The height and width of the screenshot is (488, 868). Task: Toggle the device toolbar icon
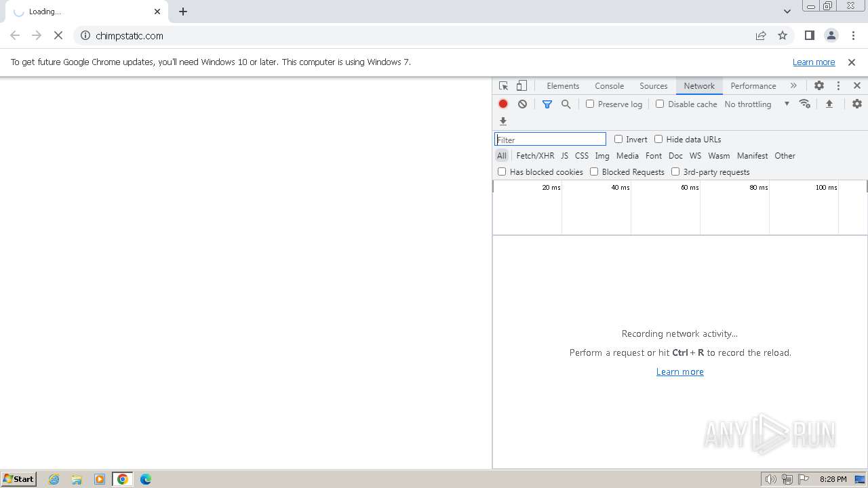click(521, 86)
